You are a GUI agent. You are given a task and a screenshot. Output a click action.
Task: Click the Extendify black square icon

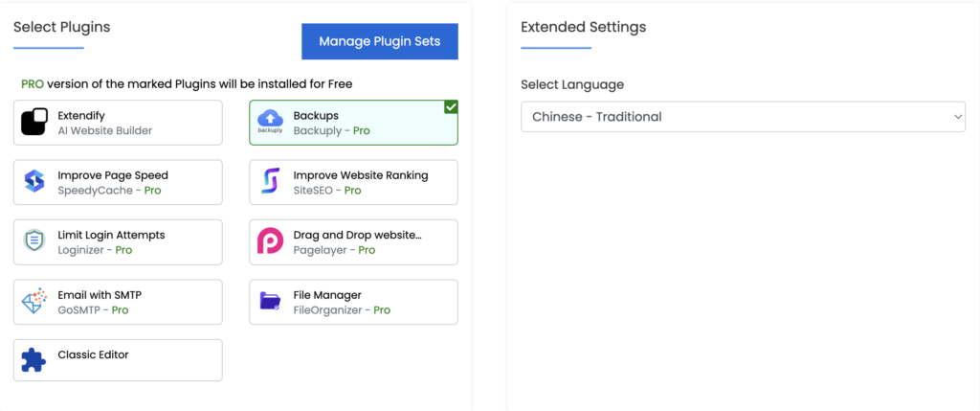35,122
